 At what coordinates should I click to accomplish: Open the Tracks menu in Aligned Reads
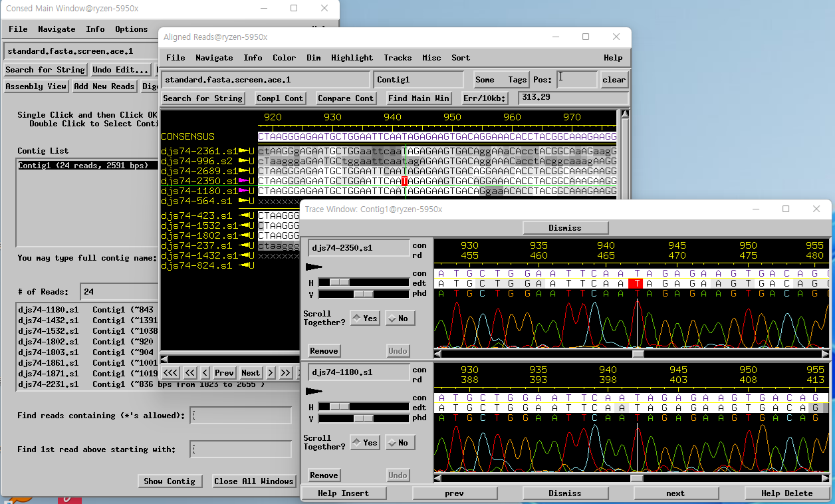click(398, 58)
